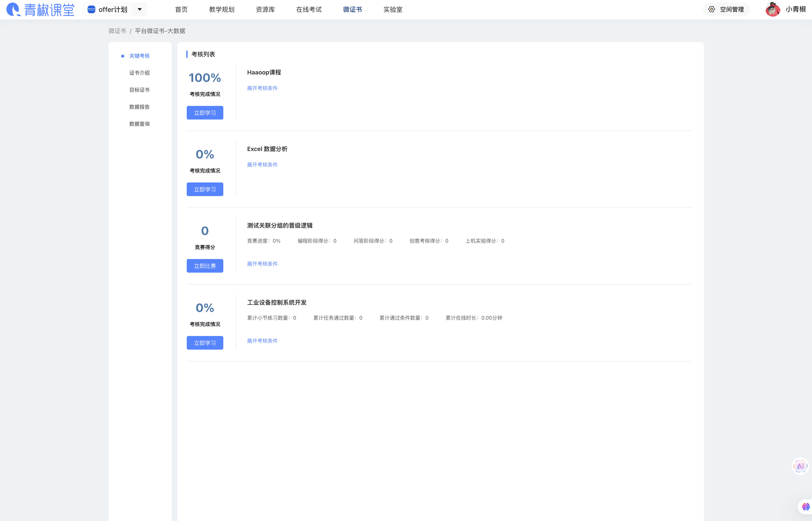Open 空间管理 settings gear

point(712,10)
